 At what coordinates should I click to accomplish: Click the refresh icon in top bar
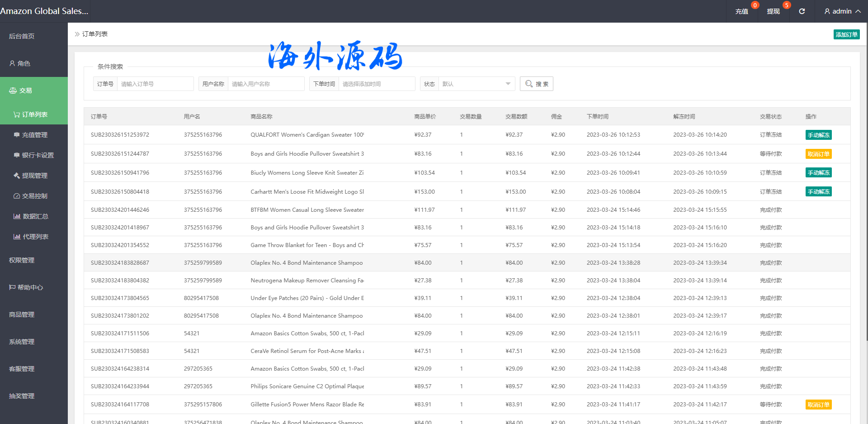point(802,11)
